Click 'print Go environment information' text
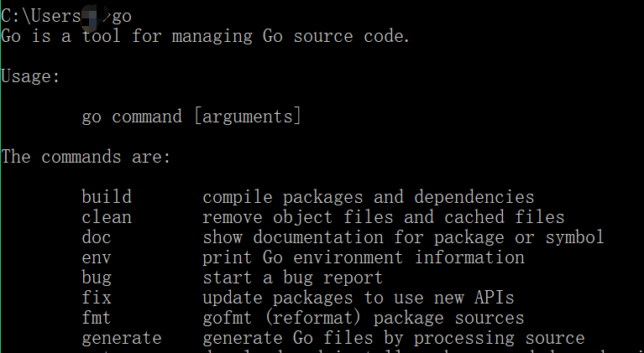This screenshot has height=353, width=644. (364, 258)
